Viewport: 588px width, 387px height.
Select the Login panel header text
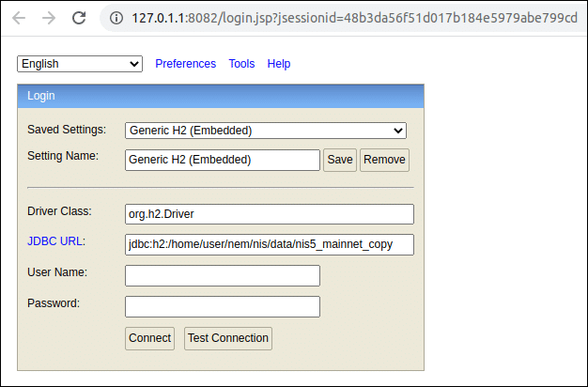pyautogui.click(x=41, y=96)
